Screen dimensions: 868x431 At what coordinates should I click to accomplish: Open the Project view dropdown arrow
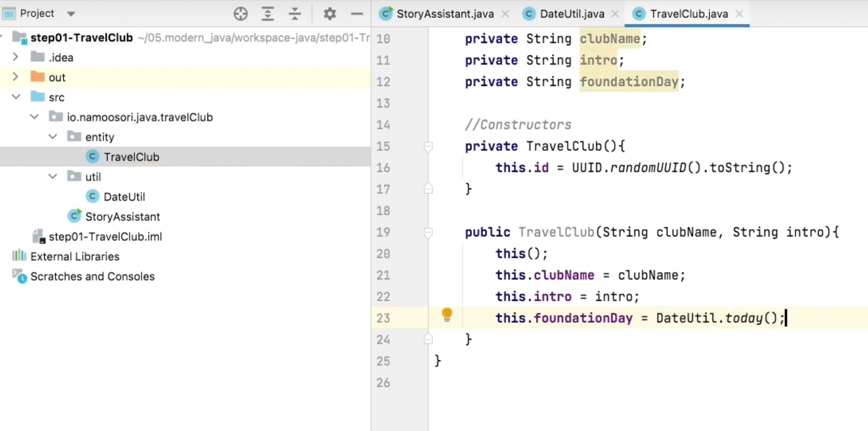[x=71, y=14]
